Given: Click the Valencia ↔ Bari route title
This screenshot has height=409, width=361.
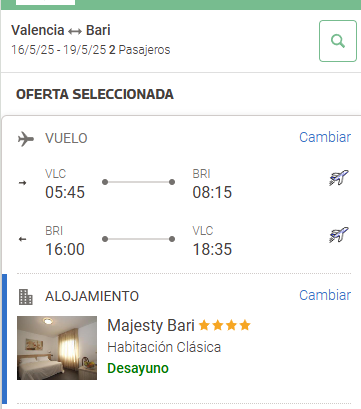Looking at the screenshot, I should [x=61, y=30].
